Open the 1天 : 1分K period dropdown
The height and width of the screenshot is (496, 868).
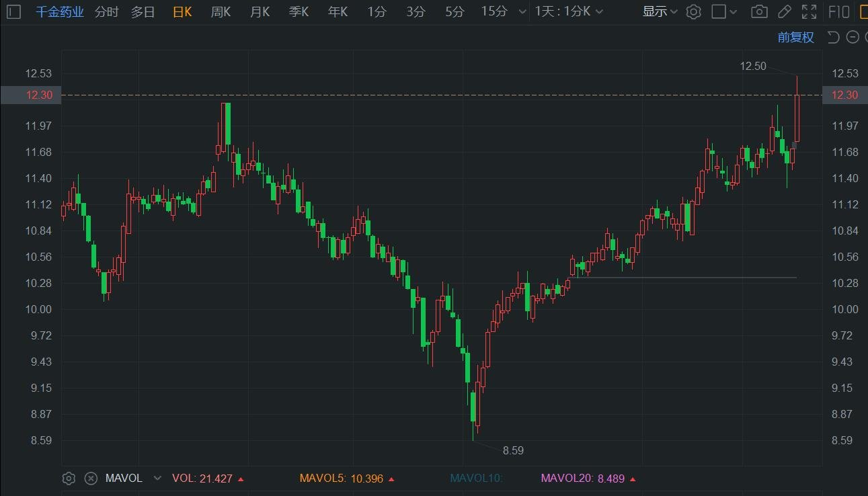pos(569,11)
